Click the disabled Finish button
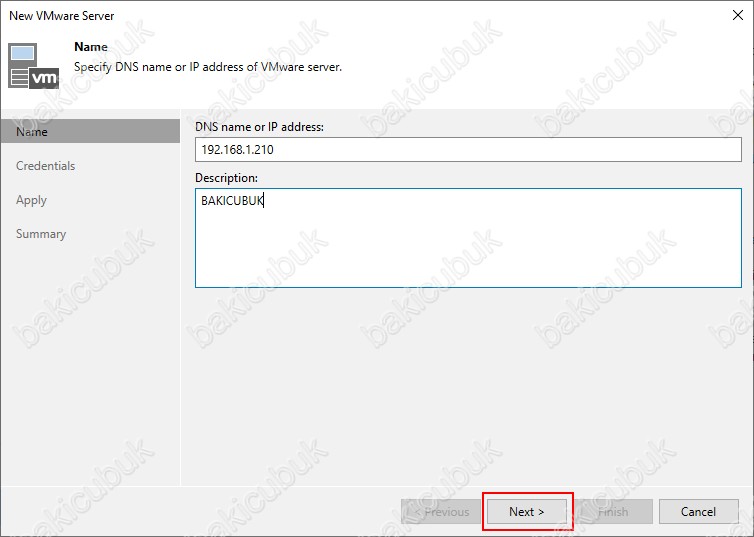Viewport: 754px width, 537px height. [x=613, y=512]
